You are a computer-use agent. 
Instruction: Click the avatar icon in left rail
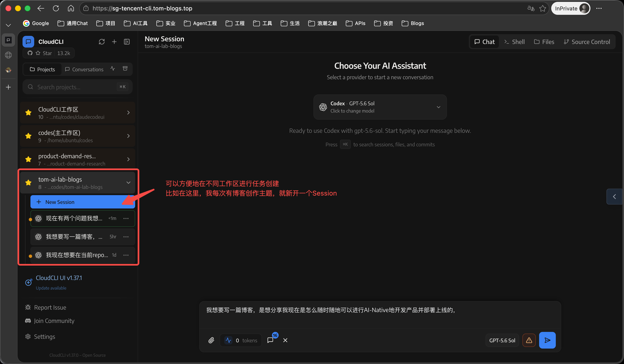[x=8, y=70]
